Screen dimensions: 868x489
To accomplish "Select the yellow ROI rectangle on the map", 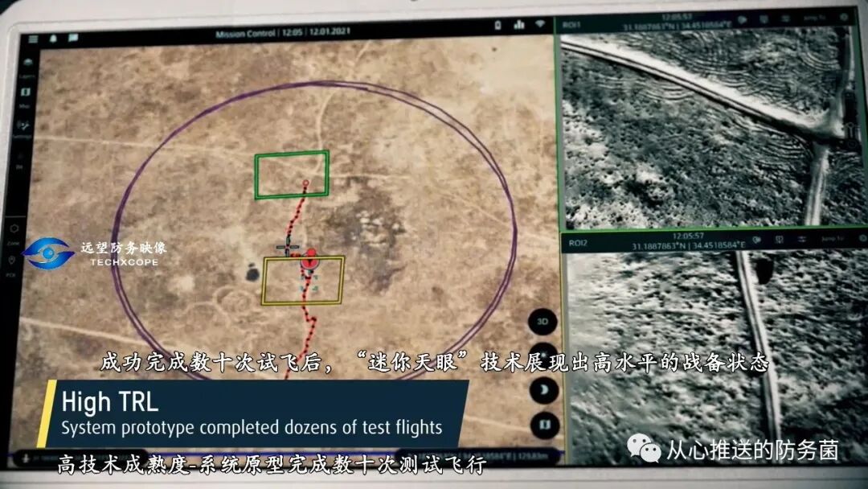I will 303,280.
